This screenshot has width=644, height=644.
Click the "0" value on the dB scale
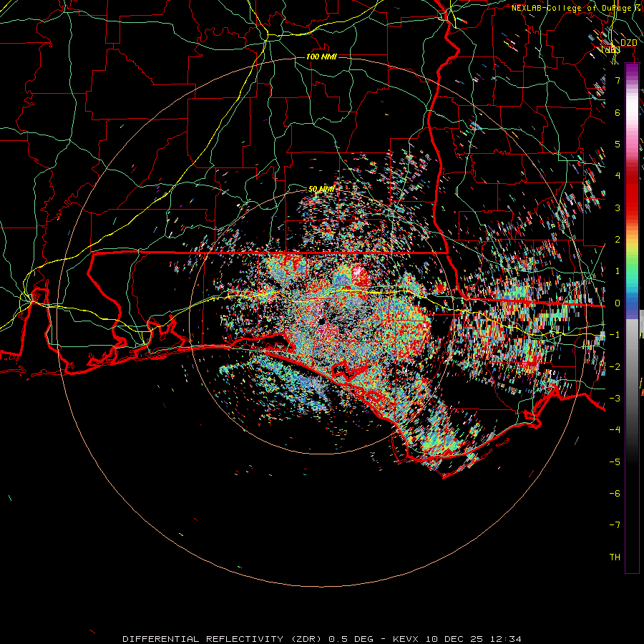618,303
